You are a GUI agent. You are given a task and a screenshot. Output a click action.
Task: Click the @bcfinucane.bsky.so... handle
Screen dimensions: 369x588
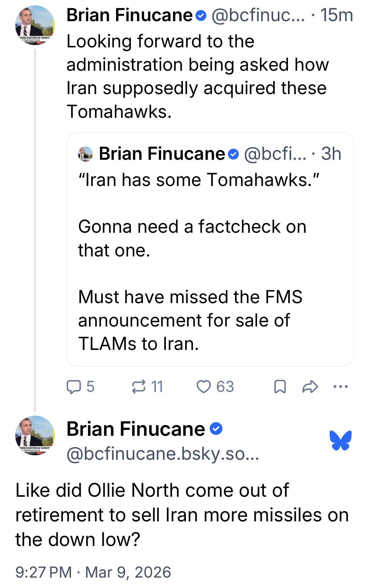tap(162, 454)
